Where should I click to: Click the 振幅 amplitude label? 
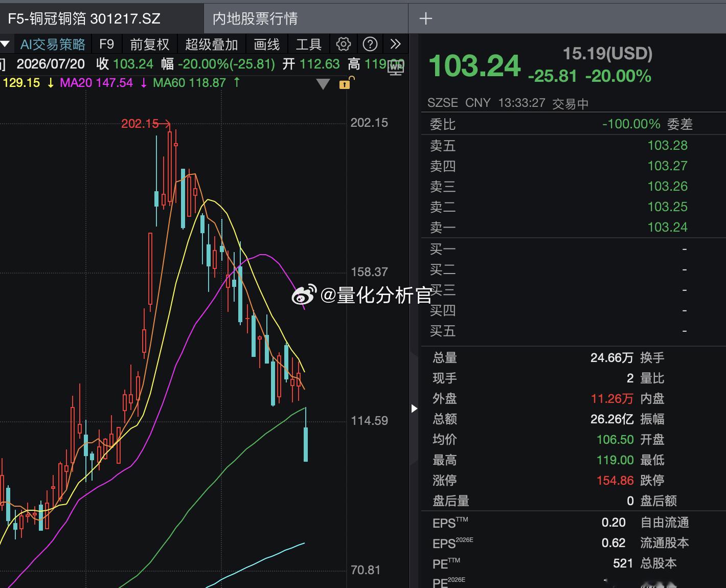tap(652, 419)
